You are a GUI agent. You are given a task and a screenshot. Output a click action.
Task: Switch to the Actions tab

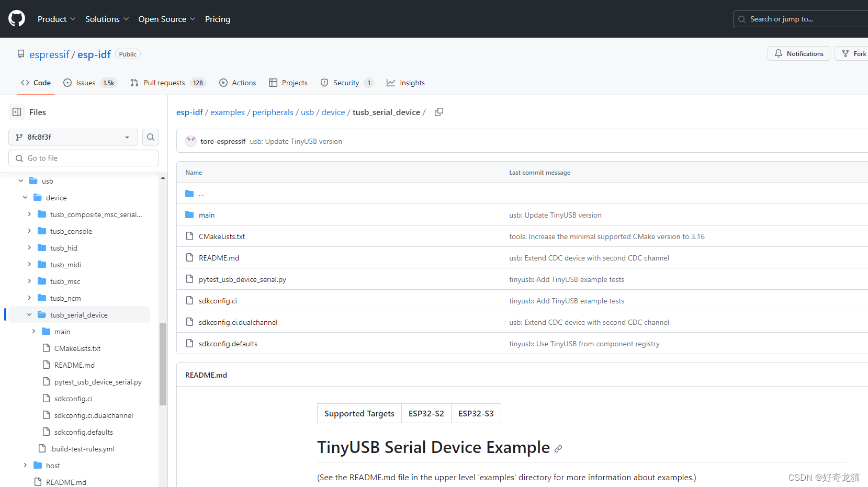[238, 83]
